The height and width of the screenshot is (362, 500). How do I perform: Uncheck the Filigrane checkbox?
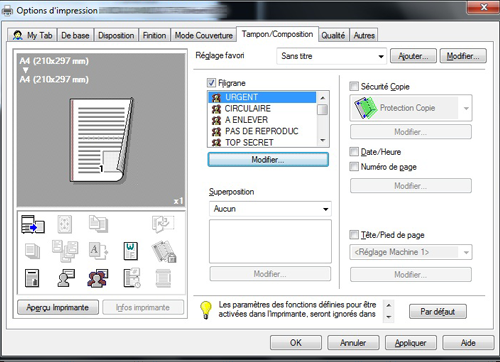[x=211, y=83]
